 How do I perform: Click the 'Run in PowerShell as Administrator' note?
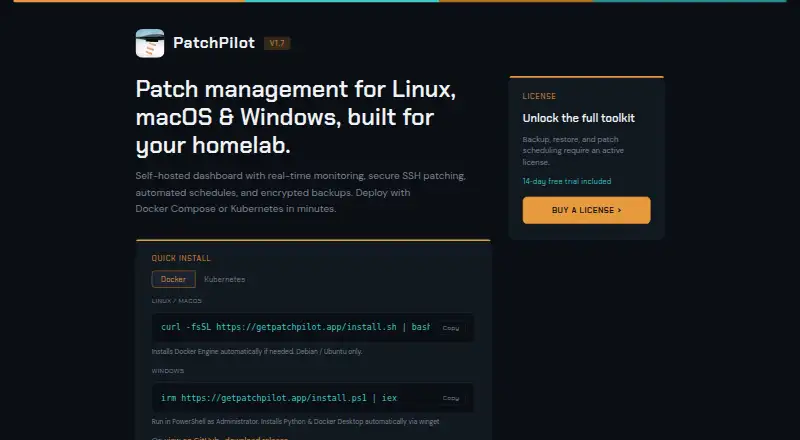(295, 422)
